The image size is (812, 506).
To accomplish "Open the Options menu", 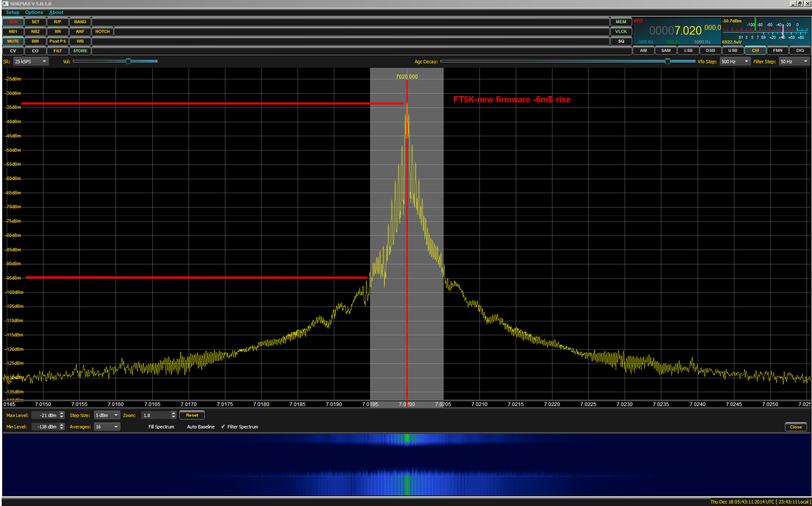I will [34, 12].
